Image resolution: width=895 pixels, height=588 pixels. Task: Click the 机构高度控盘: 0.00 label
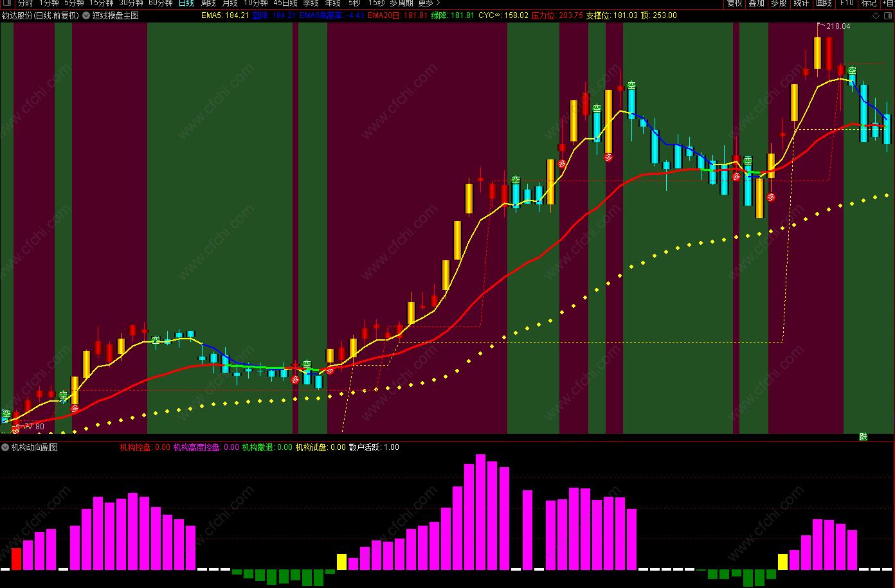click(x=206, y=447)
